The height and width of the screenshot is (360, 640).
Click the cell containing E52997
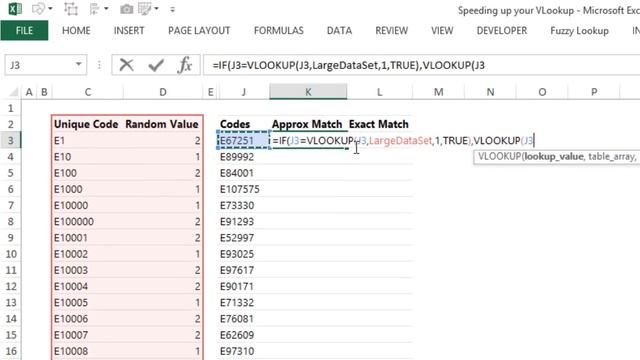coord(244,238)
